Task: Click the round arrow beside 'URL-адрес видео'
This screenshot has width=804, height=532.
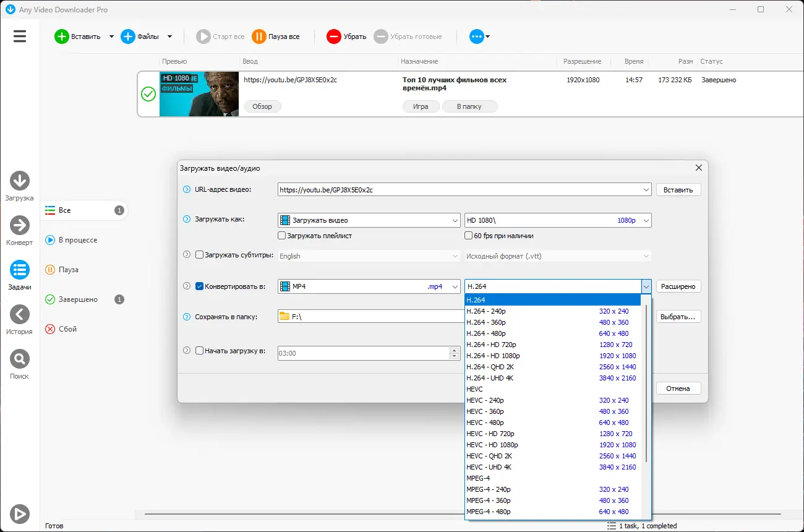Action: 187,189
